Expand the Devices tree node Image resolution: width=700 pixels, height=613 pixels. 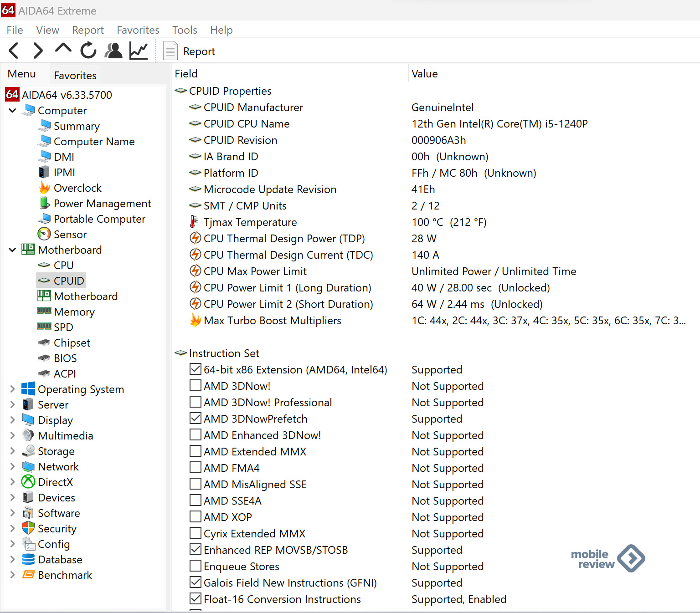click(12, 497)
